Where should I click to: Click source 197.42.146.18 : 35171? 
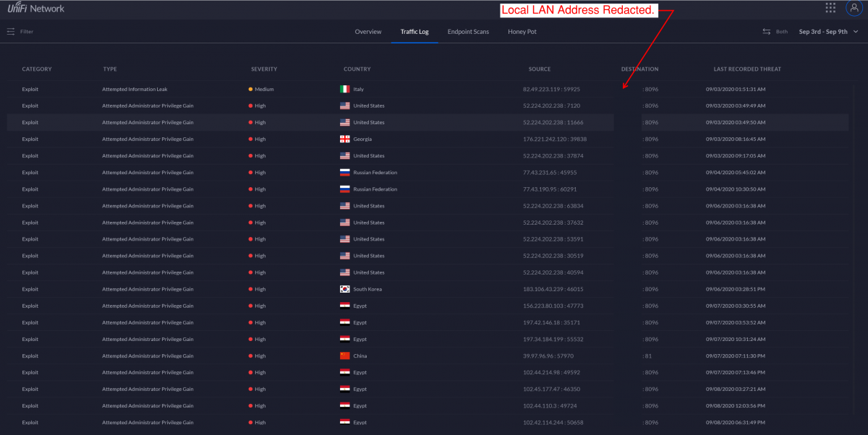tap(551, 322)
